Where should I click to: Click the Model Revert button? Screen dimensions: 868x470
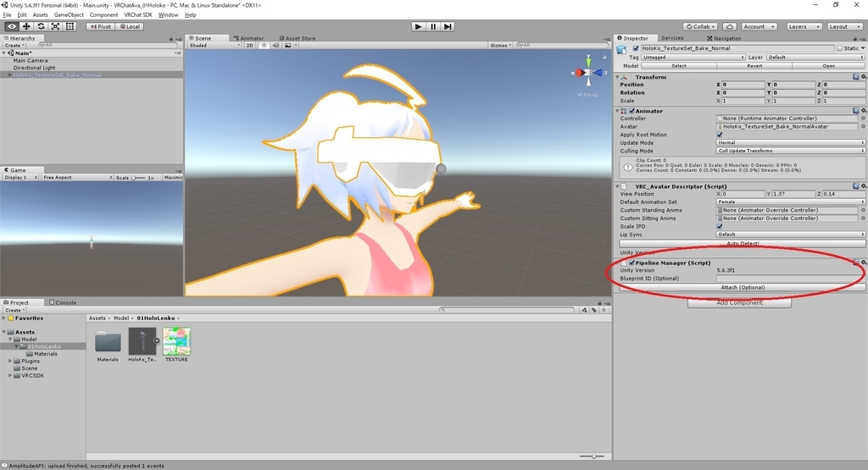point(754,66)
